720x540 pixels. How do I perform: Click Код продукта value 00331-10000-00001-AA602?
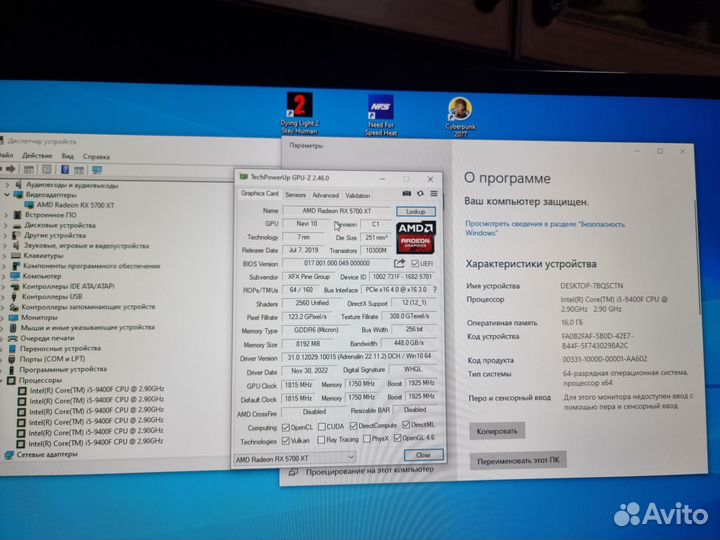click(x=605, y=359)
